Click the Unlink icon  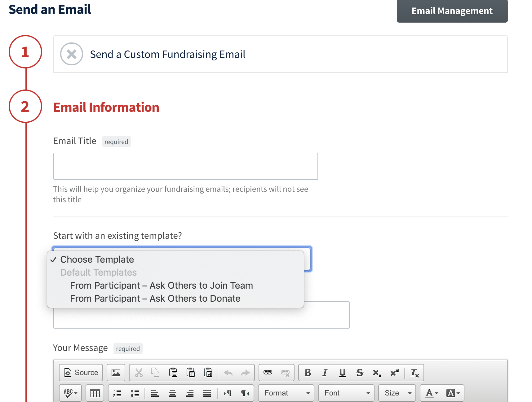pos(285,373)
